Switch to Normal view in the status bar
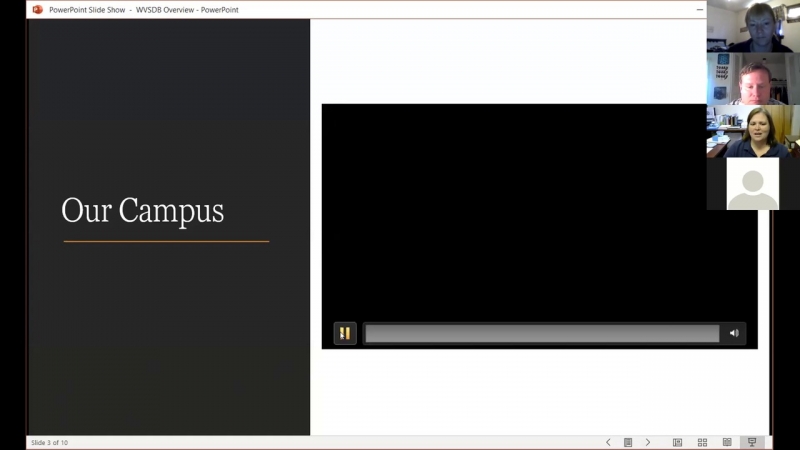 point(677,442)
